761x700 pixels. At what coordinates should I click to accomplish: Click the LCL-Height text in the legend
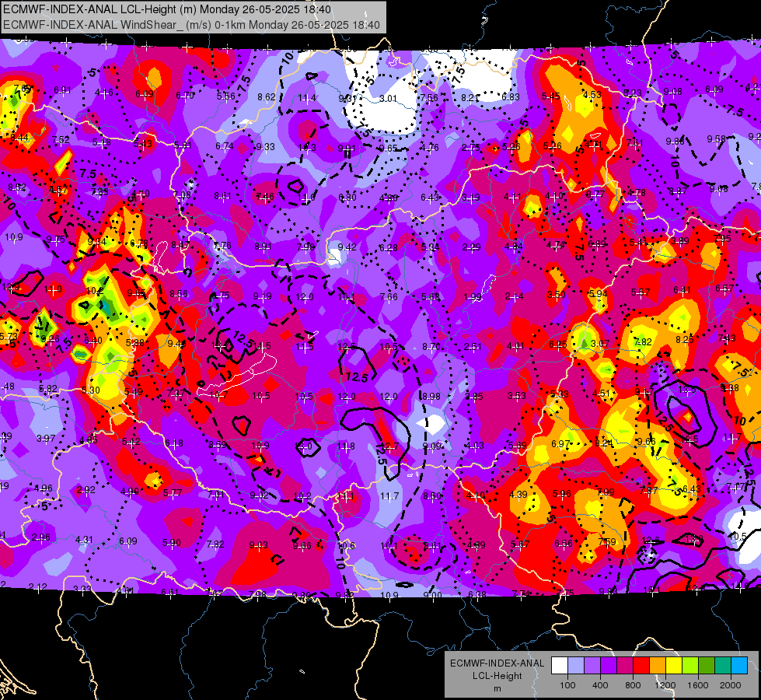click(x=497, y=676)
